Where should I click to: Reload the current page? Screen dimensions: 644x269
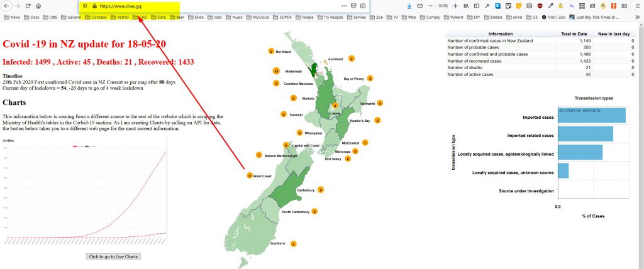[x=28, y=5]
